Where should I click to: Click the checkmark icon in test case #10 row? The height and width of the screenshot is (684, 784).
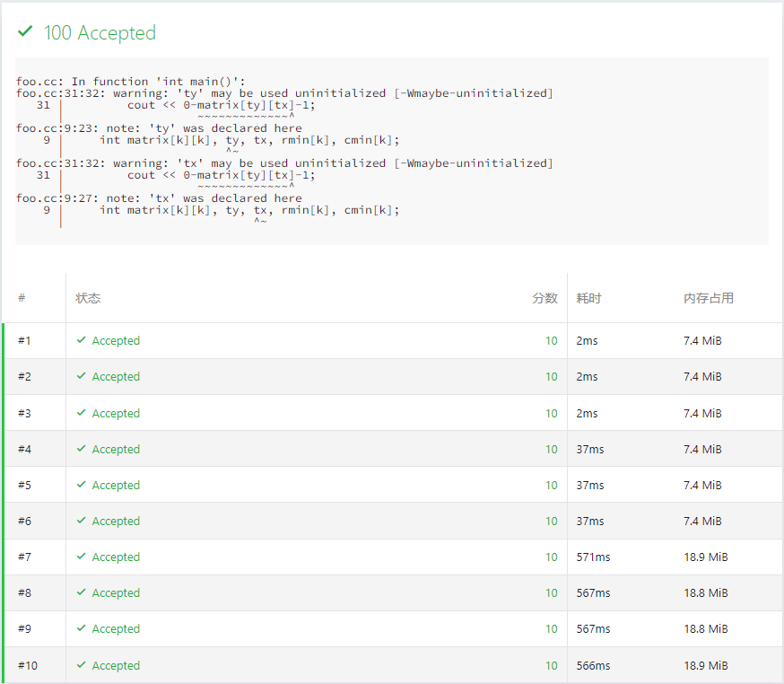pyautogui.click(x=82, y=666)
